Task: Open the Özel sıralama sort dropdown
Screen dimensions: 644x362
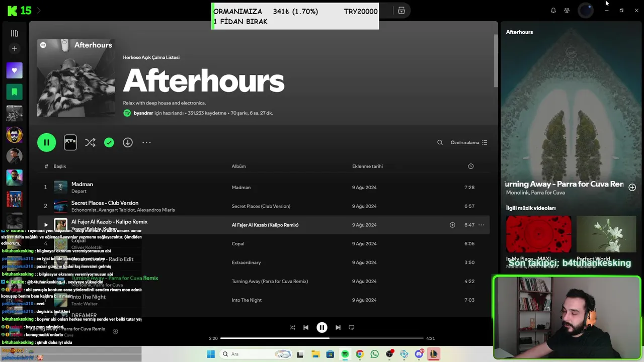Action: (x=469, y=143)
